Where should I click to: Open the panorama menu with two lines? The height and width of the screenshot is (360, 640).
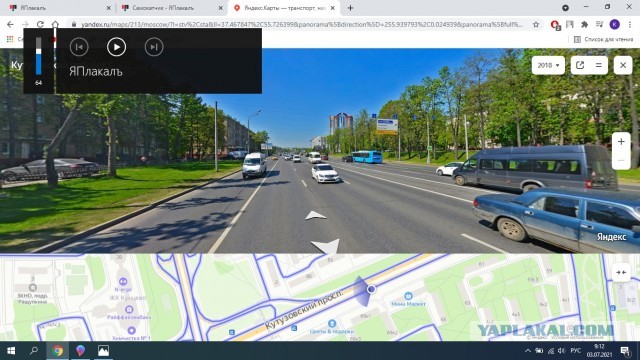click(x=599, y=65)
